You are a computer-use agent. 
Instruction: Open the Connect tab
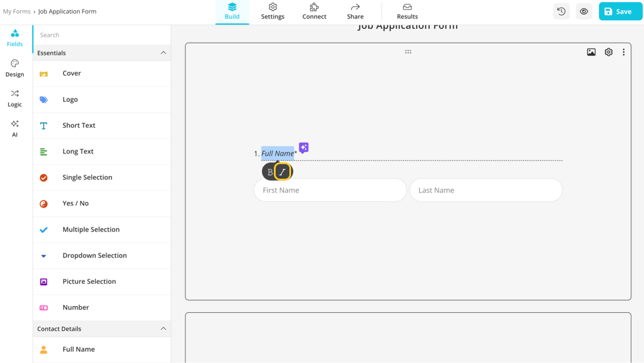click(314, 12)
